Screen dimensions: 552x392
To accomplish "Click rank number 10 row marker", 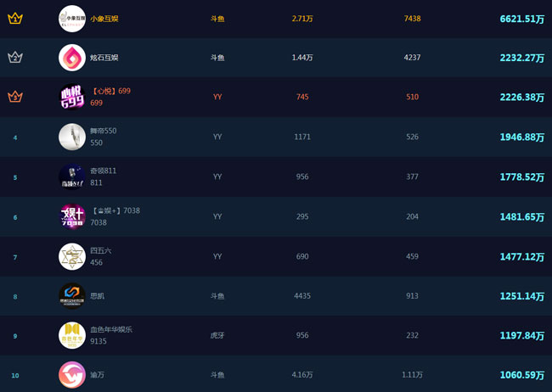I will tap(15, 375).
